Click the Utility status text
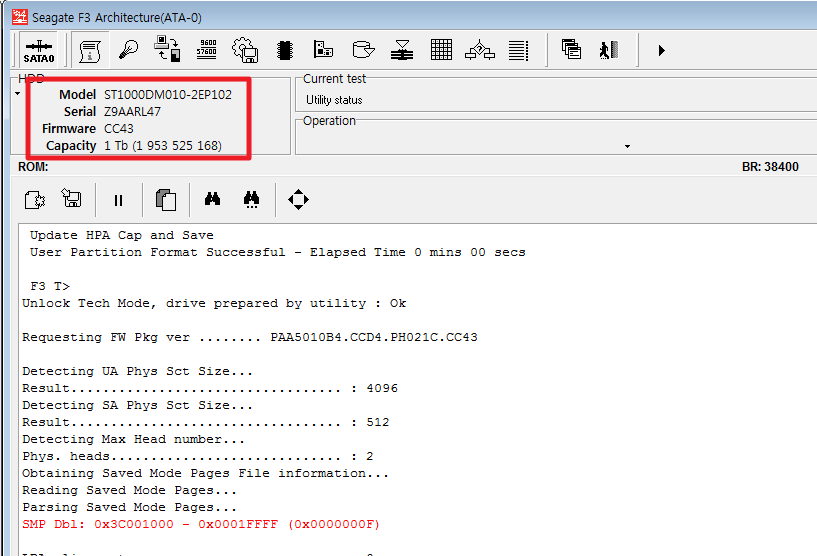The height and width of the screenshot is (556, 817). point(334,100)
